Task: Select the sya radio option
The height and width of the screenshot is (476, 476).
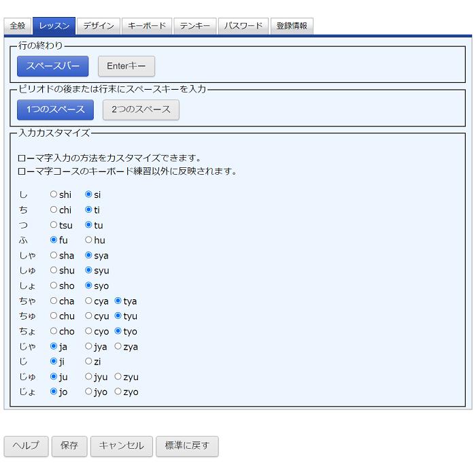Action: point(88,255)
